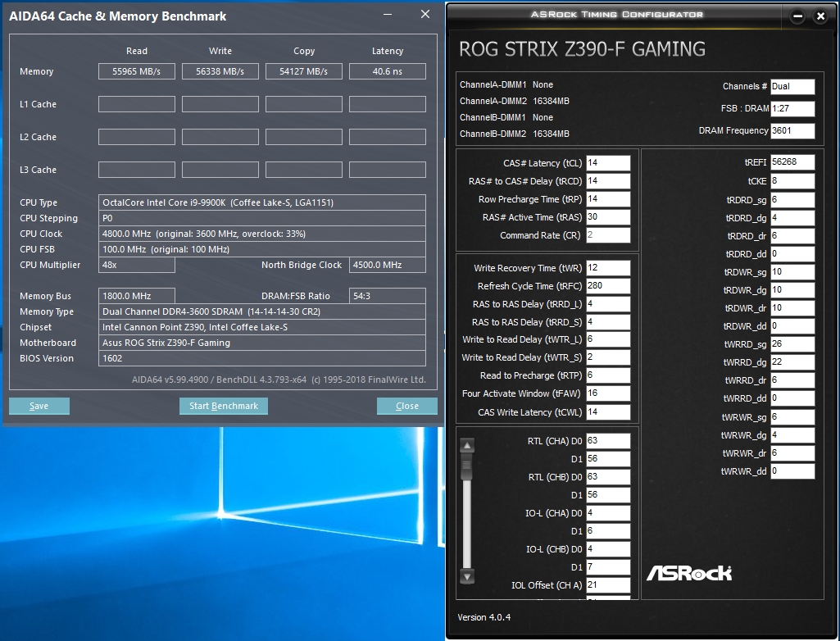Viewport: 840px width, 641px height.
Task: Select the RTL (CHA) D0 field
Action: pos(608,440)
